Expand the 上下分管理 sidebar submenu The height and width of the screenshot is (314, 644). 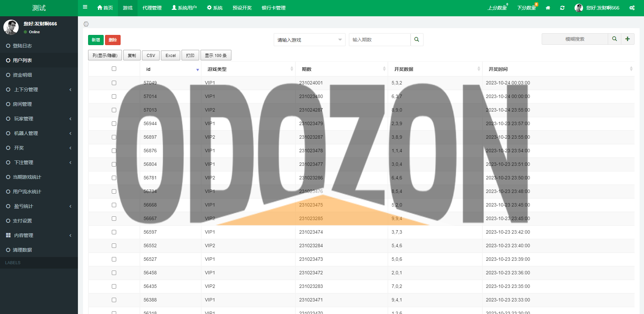39,90
